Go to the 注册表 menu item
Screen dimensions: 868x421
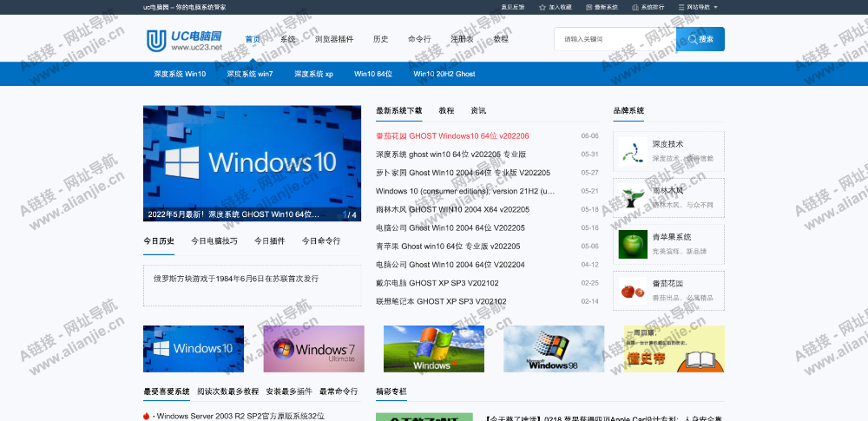[462, 39]
